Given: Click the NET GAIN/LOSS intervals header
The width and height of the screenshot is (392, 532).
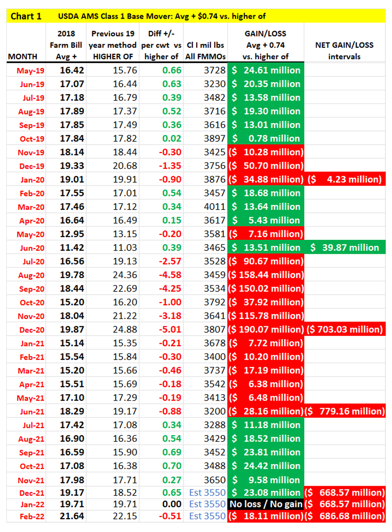Looking at the screenshot, I should 344,51.
